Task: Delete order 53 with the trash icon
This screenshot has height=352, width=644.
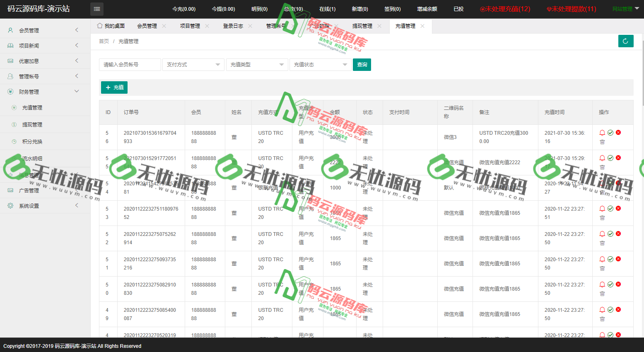Action: tap(602, 217)
